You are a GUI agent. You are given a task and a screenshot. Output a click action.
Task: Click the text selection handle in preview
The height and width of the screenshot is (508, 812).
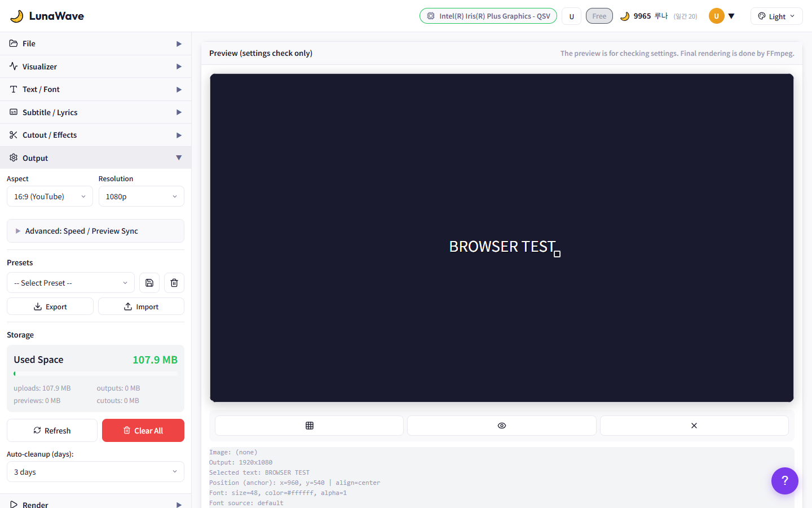(557, 254)
